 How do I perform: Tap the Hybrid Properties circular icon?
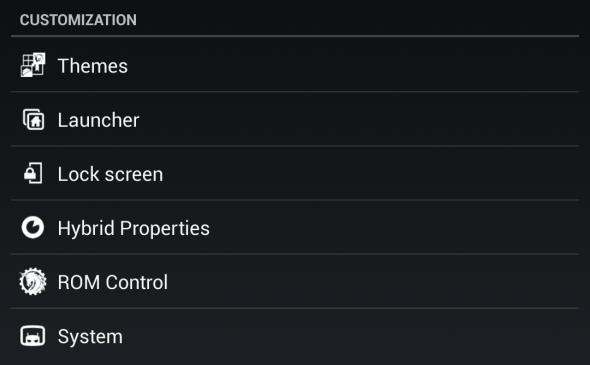[33, 228]
